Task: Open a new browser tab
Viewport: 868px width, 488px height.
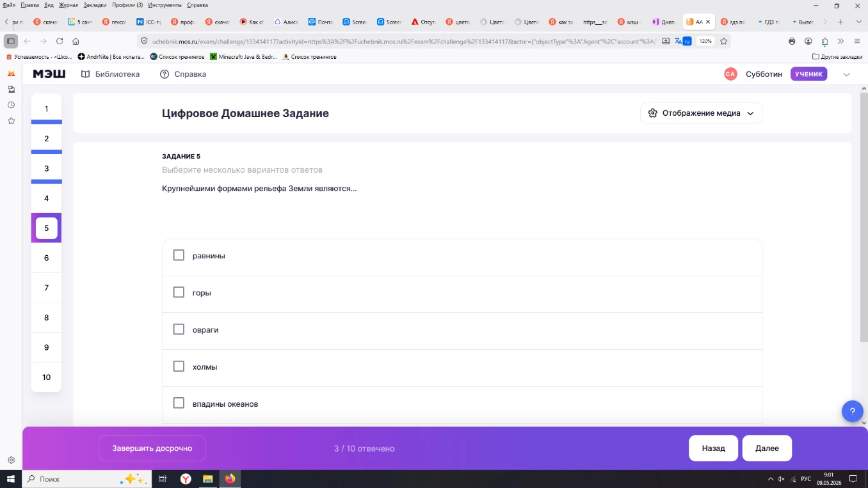Action: pyautogui.click(x=840, y=22)
